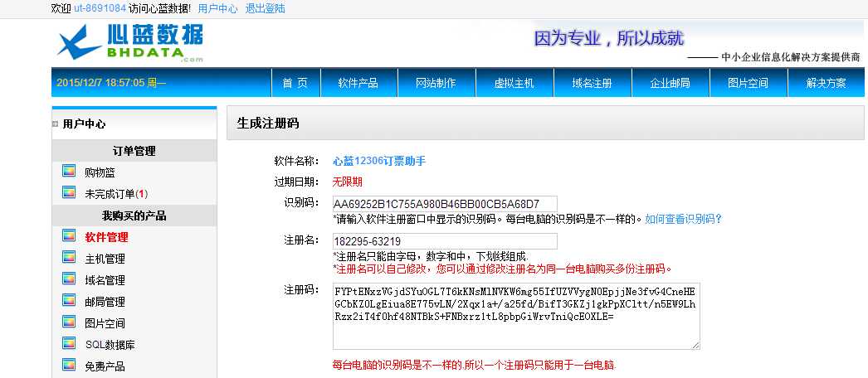Click the 退出登陆 logout link
868x378 pixels.
pos(266,8)
